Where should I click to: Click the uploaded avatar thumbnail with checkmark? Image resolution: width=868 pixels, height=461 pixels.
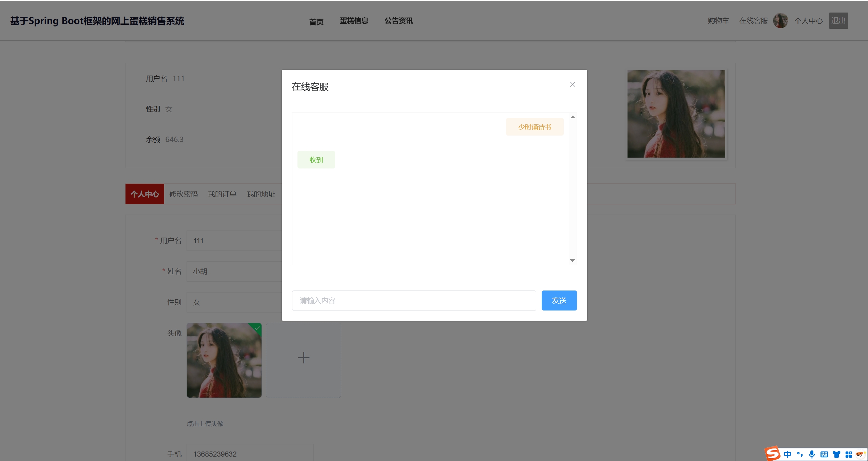(x=224, y=360)
